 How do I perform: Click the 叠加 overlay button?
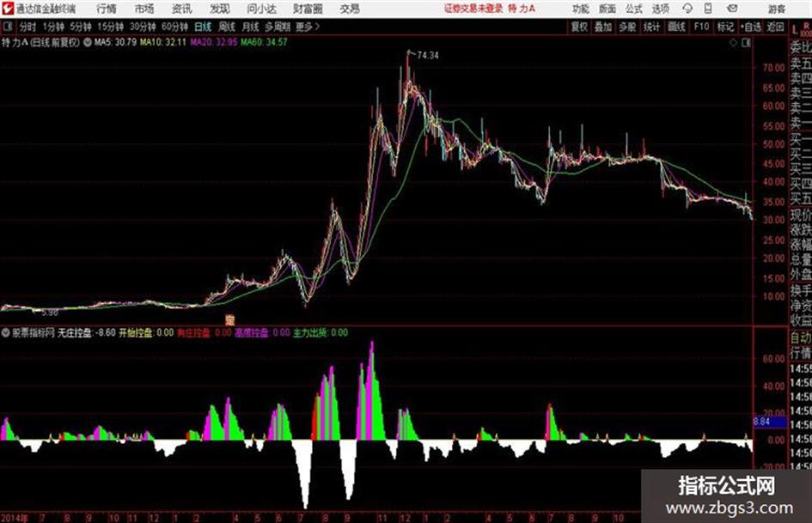pos(603,27)
